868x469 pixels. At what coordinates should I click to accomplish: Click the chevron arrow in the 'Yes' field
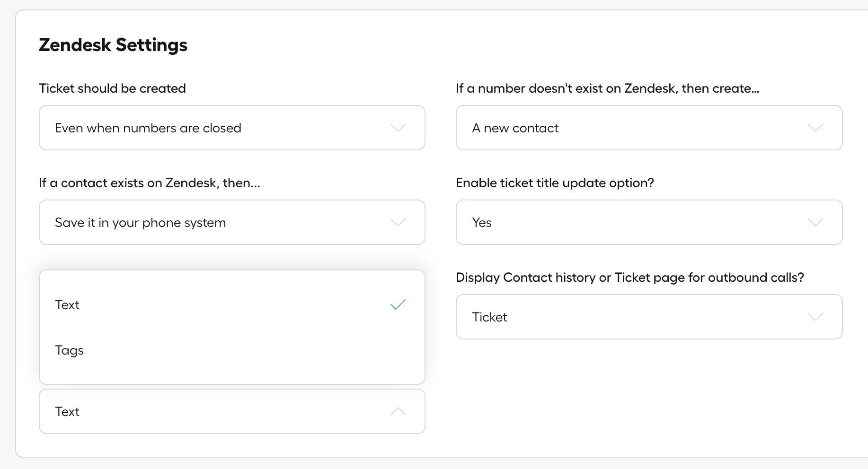815,222
